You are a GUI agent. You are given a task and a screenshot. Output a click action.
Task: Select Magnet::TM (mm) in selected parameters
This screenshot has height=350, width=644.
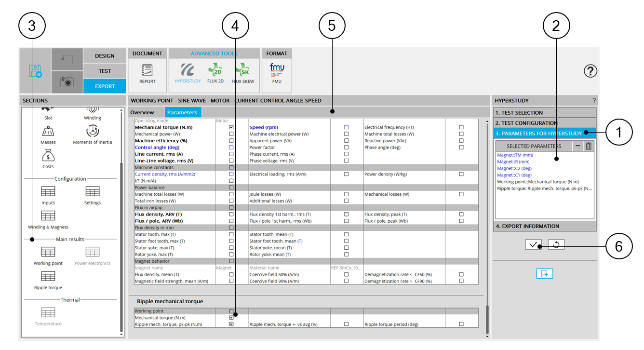click(x=515, y=155)
